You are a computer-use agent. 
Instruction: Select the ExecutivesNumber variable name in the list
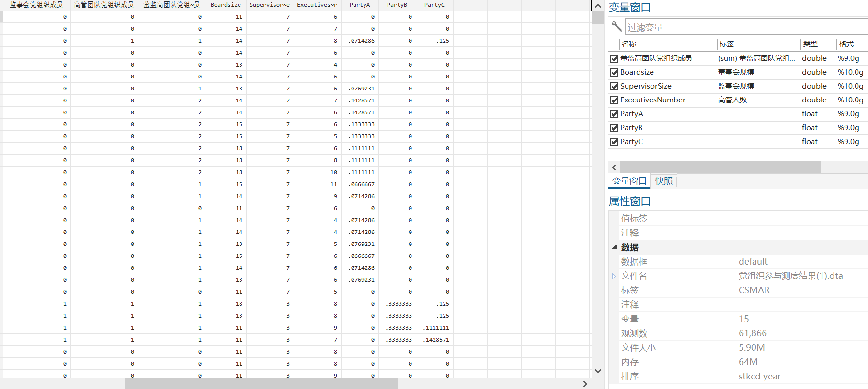point(652,100)
